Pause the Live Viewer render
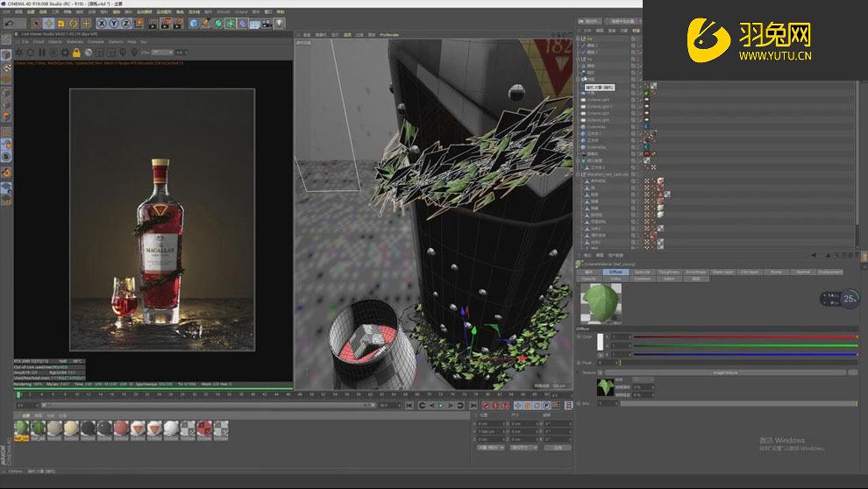This screenshot has height=489, width=868. tap(42, 53)
